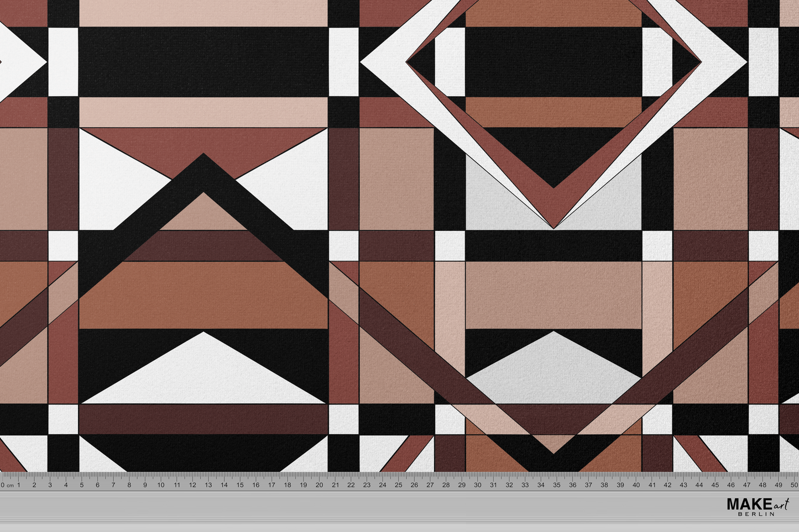Click the word BERLIN under the logo

tap(756, 514)
